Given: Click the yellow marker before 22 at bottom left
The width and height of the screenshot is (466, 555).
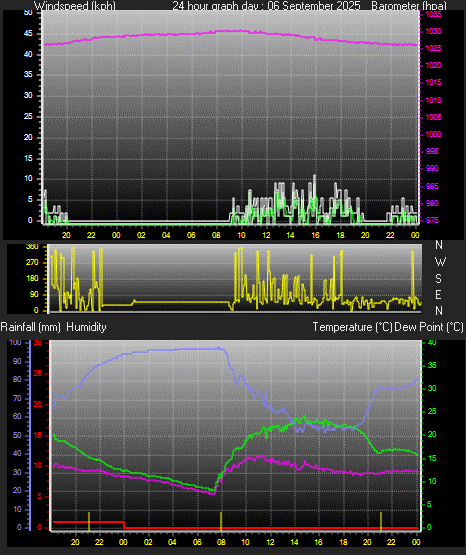Looking at the screenshot, I should 89,521.
